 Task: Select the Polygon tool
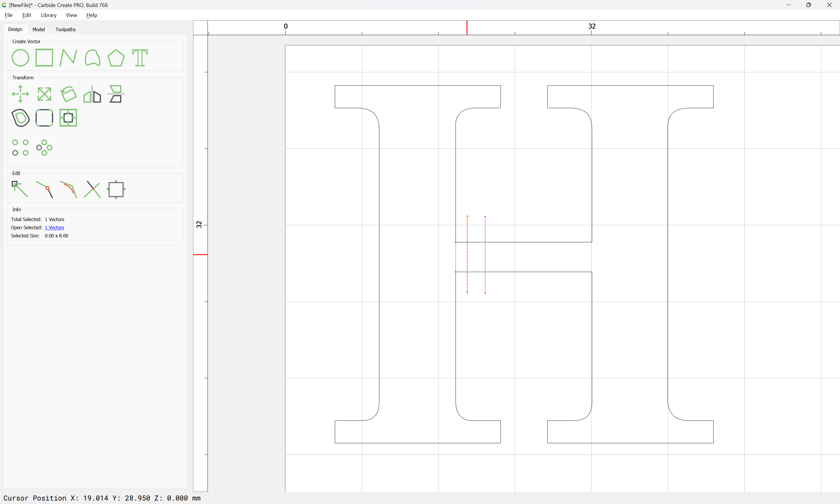coord(116,58)
